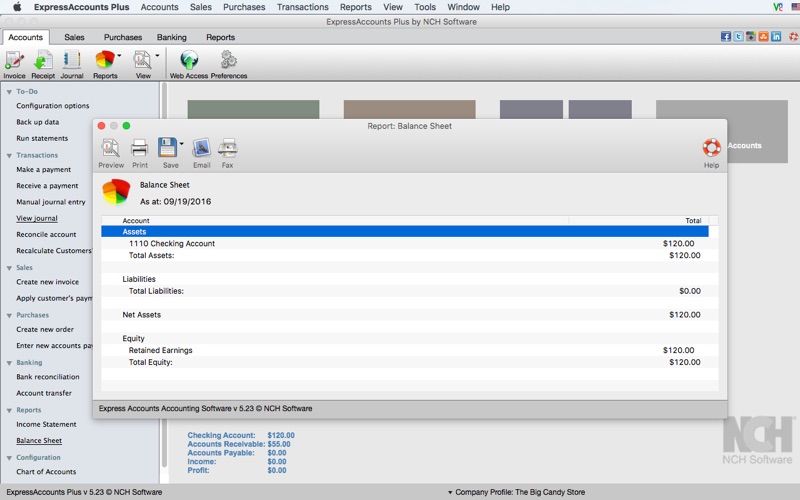Open Window menu in menu bar
This screenshot has height=500, width=800.
[463, 7]
